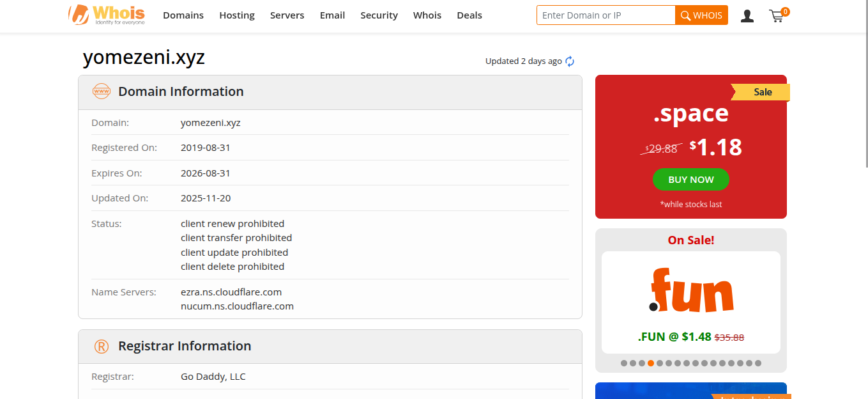Open the Hosting menu
Viewport: 868px width, 399px height.
click(237, 15)
